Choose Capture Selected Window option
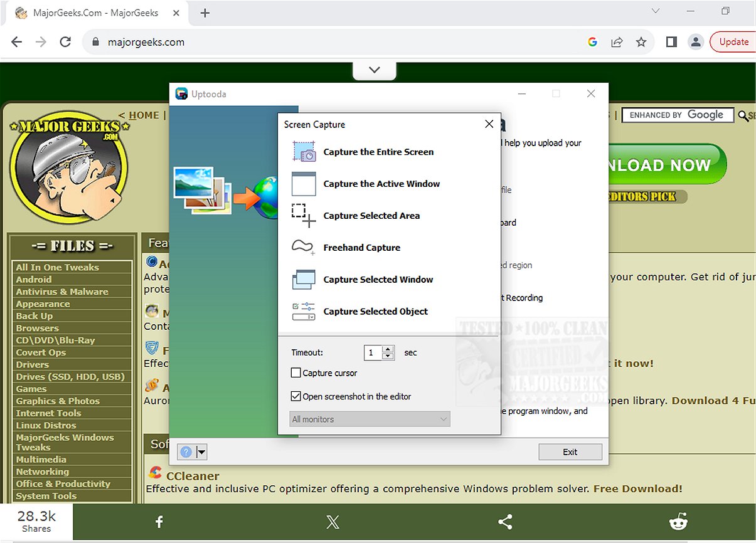This screenshot has height=543, width=756. 378,280
